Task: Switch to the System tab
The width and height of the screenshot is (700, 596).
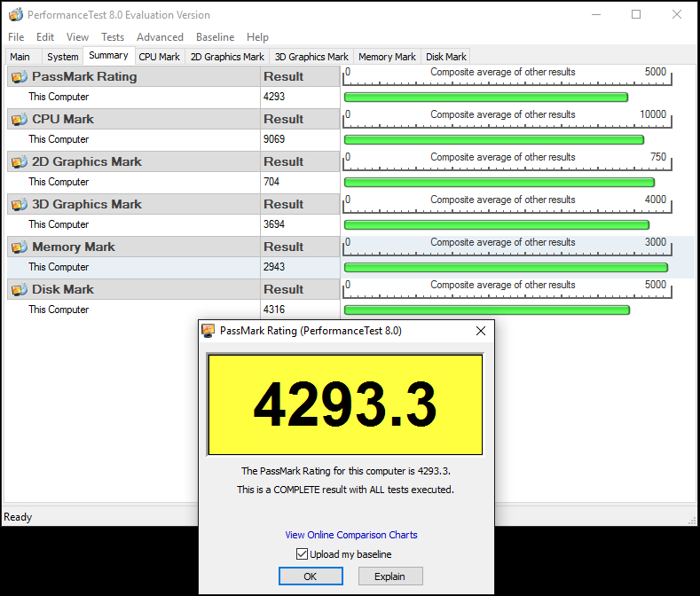Action: 63,57
